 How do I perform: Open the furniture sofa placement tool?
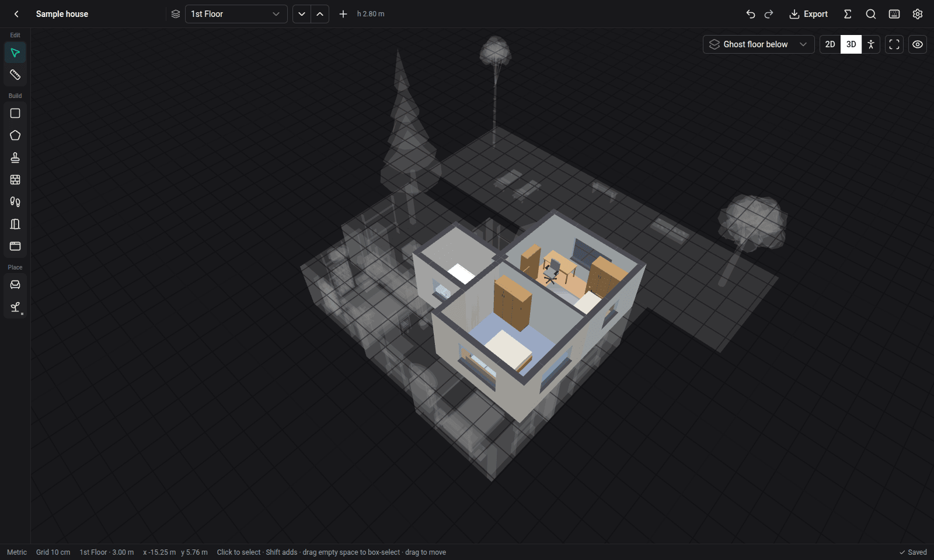[15, 285]
